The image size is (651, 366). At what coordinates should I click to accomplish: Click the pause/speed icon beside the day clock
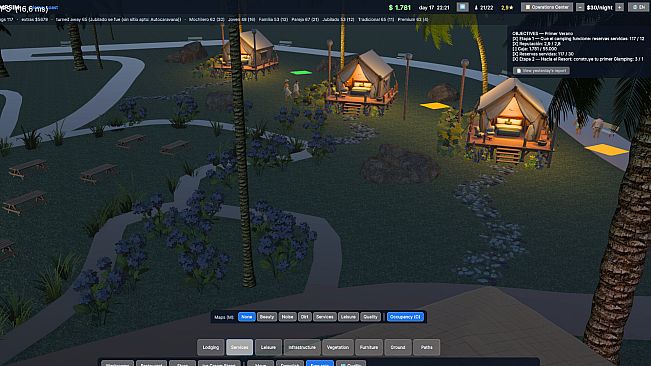pyautogui.click(x=463, y=7)
